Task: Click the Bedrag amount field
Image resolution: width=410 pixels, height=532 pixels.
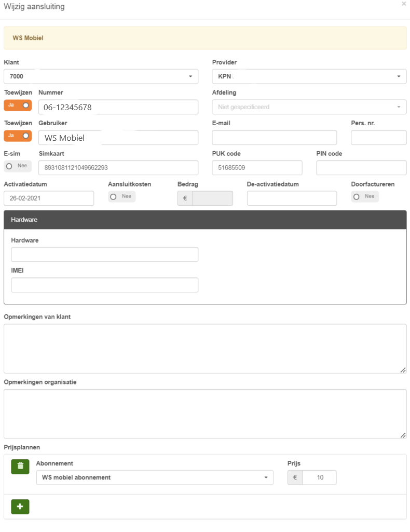Action: (x=212, y=198)
